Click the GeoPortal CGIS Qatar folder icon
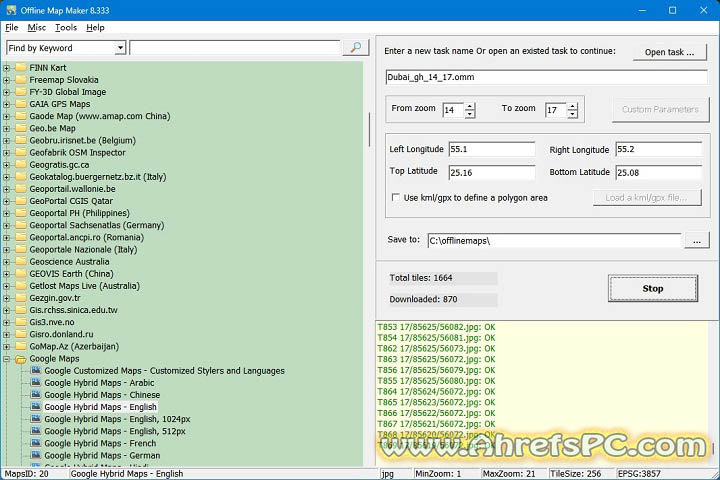The width and height of the screenshot is (720, 480). click(21, 201)
